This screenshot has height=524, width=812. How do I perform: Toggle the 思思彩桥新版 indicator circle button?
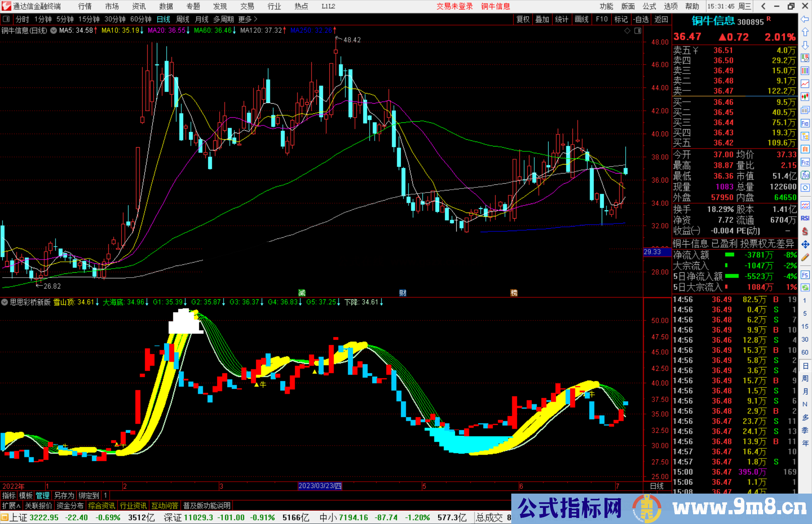click(5, 302)
